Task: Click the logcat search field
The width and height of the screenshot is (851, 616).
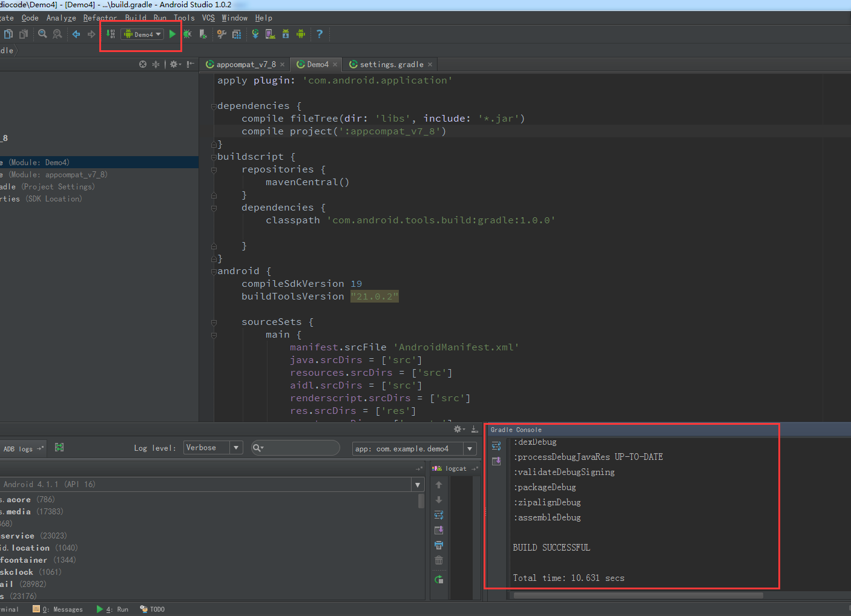Action: point(295,448)
